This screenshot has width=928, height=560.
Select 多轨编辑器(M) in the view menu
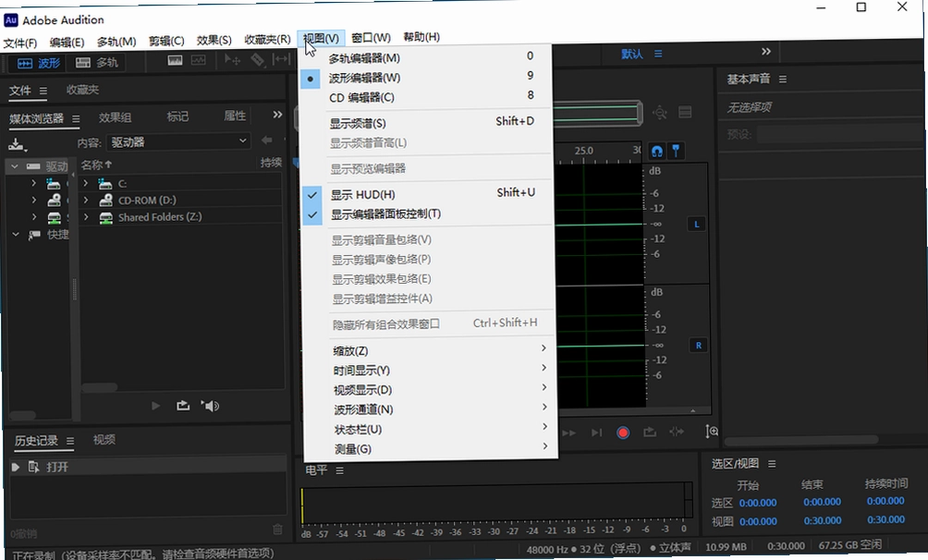[425, 57]
